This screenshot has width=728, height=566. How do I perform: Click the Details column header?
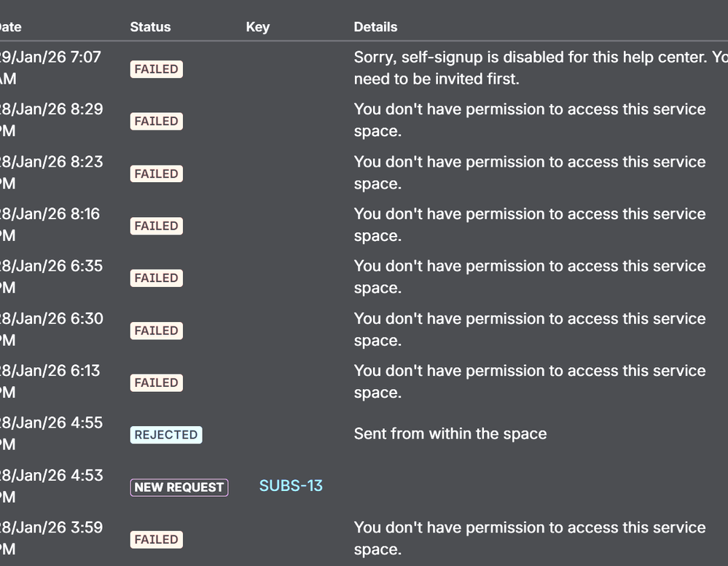pos(375,27)
